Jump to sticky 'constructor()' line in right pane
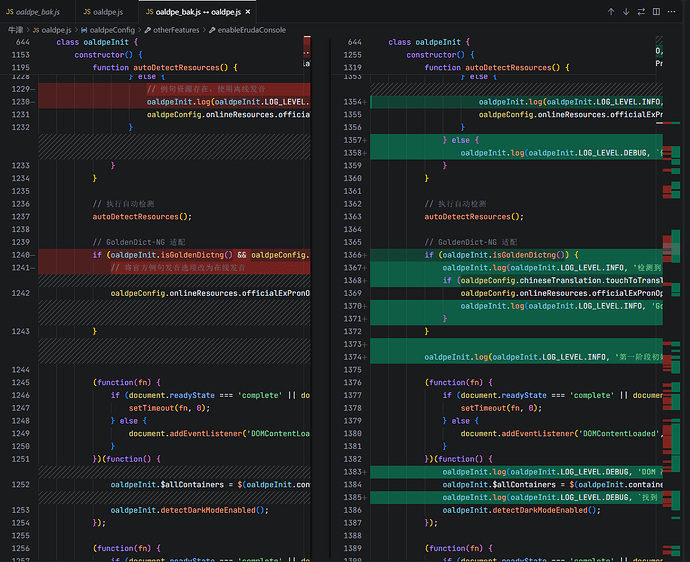Viewport: 690px width, 562px height. pyautogui.click(x=440, y=55)
